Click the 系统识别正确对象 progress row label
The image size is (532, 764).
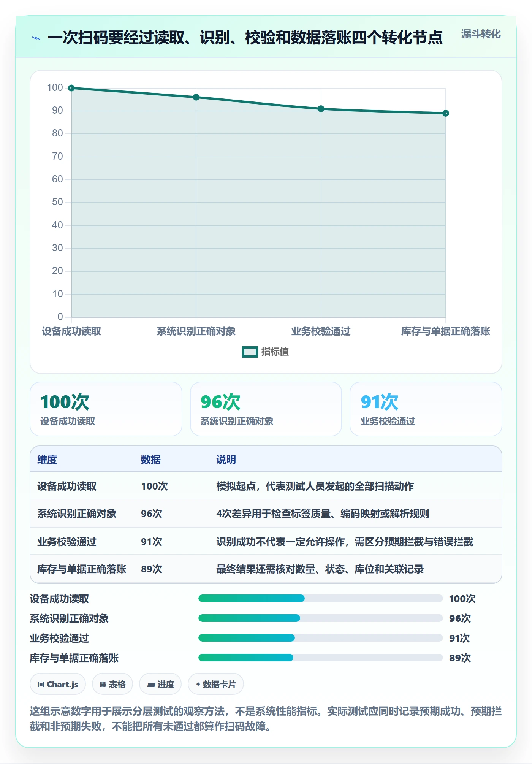tap(69, 618)
